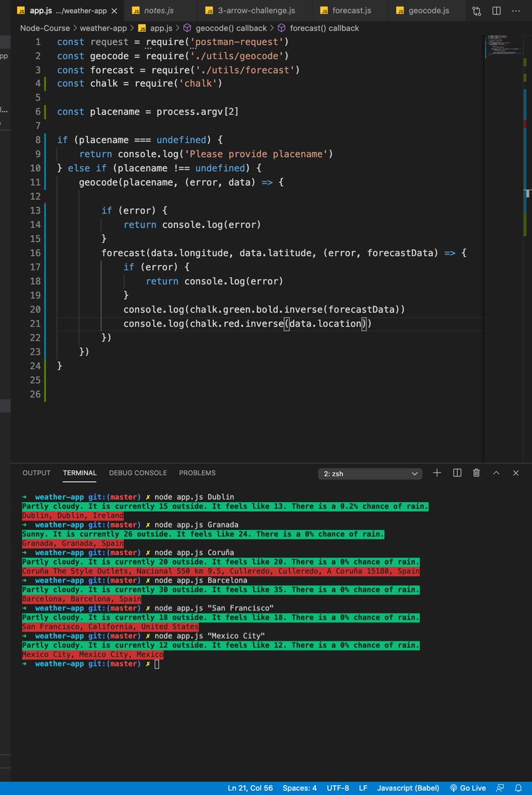The image size is (532, 795).
Task: Switch to the OUTPUT panel tab
Action: [36, 473]
